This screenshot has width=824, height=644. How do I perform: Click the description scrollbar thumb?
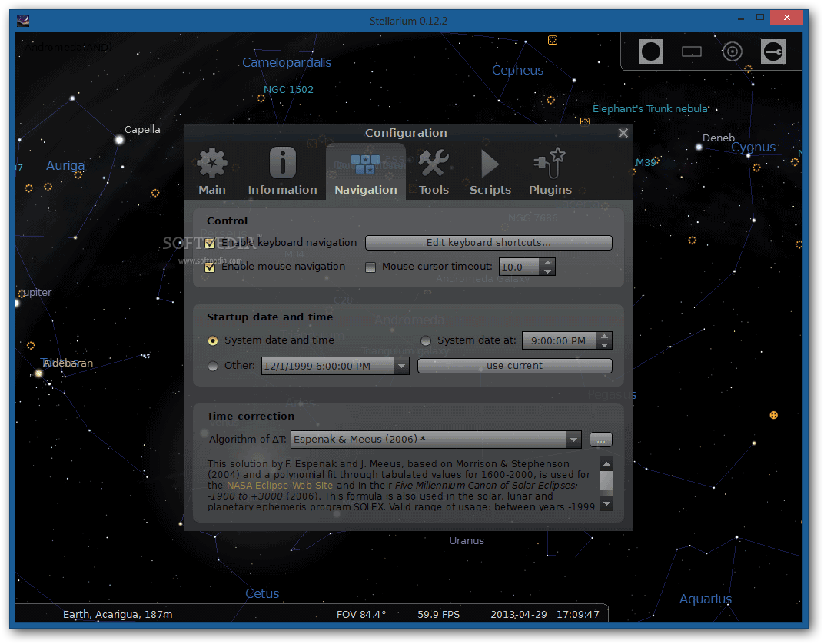606,480
